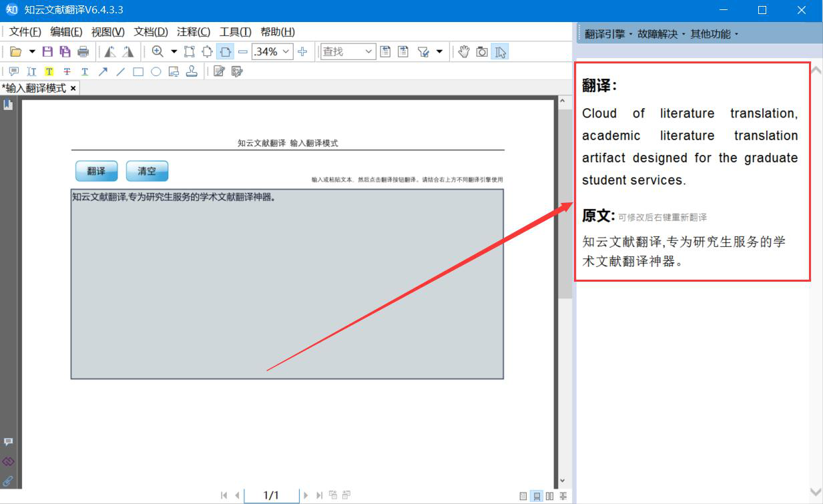Open the comments panel in sidebar
This screenshot has height=504, width=823.
[x=8, y=442]
